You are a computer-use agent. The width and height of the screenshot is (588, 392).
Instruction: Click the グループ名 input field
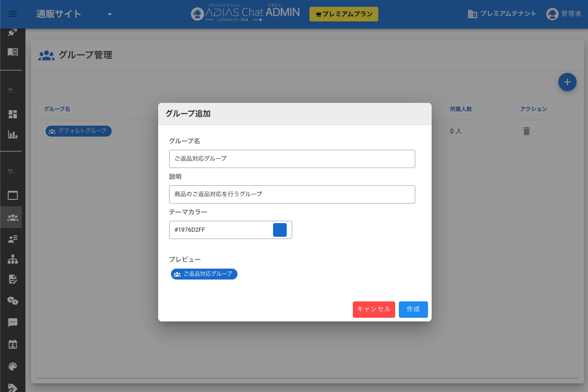pyautogui.click(x=292, y=159)
